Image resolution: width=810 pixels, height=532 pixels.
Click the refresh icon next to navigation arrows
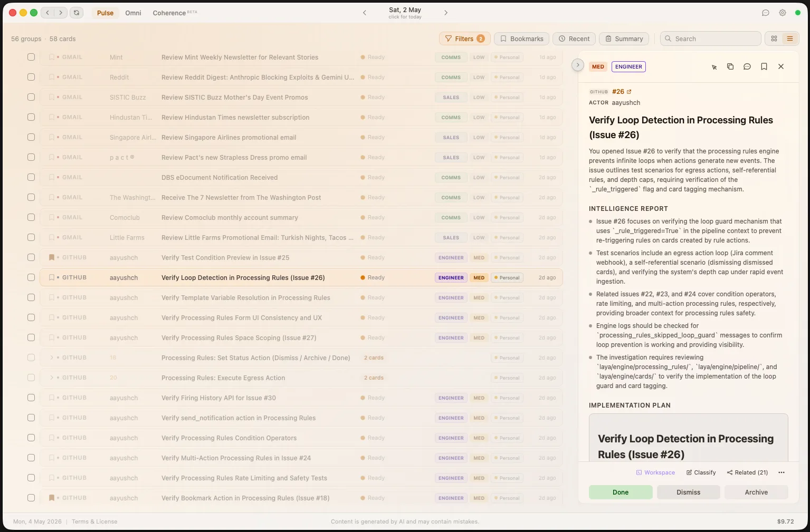coord(77,13)
